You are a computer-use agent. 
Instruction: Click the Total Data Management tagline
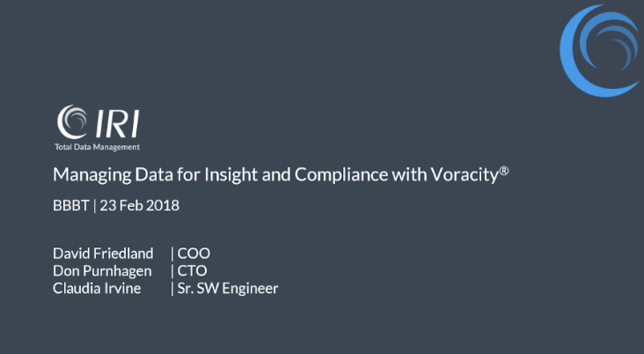pyautogui.click(x=98, y=147)
